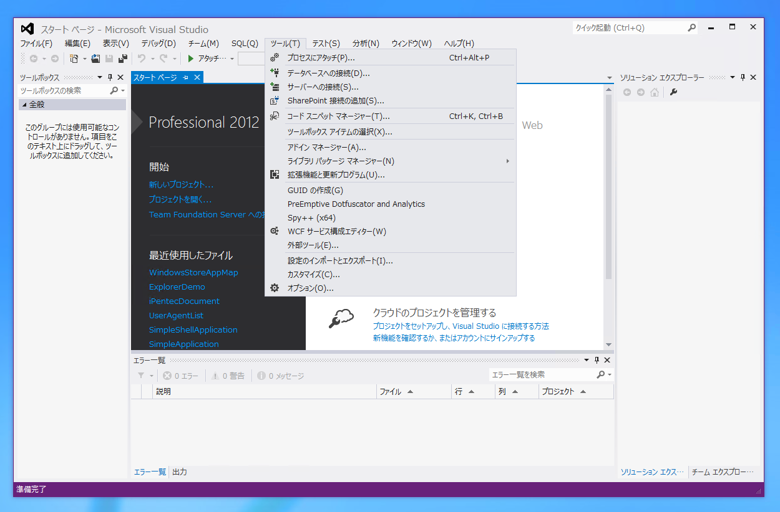Select WCF サービス構成エディター menu entry

[x=390, y=231]
